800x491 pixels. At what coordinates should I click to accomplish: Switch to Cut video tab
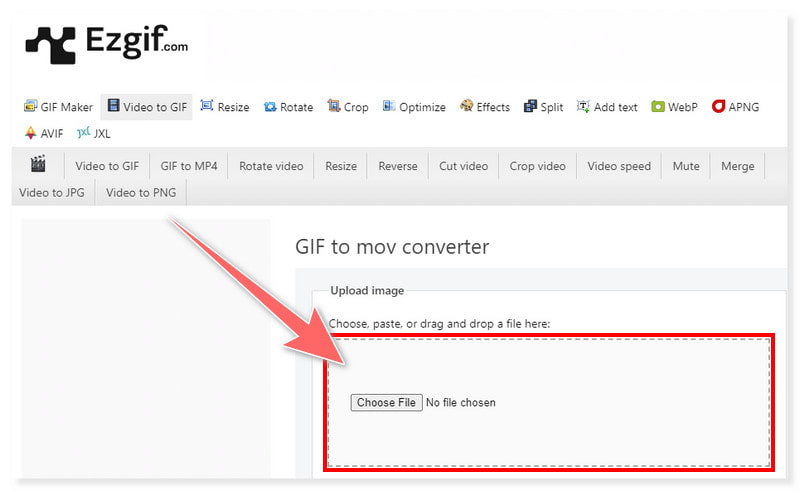pyautogui.click(x=463, y=166)
